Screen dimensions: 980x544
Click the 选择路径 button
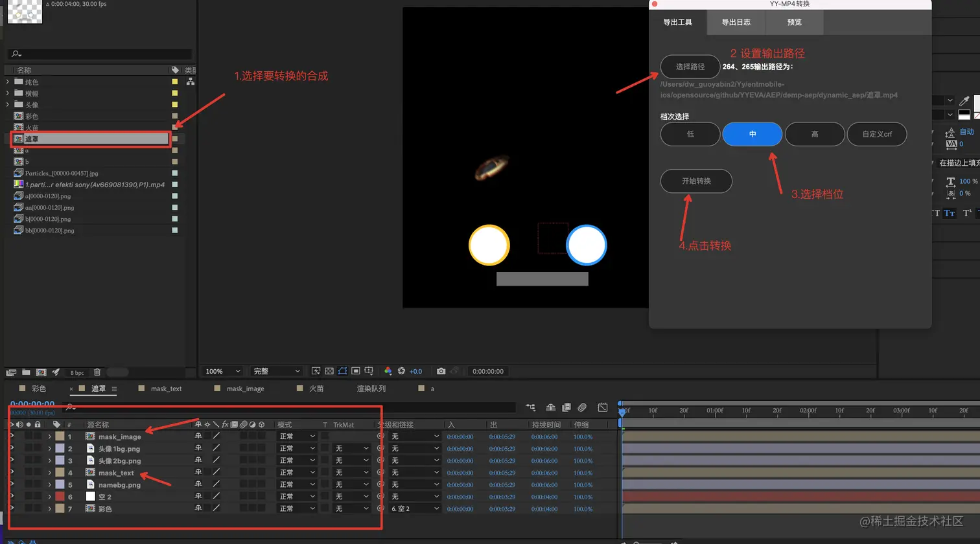pyautogui.click(x=690, y=67)
